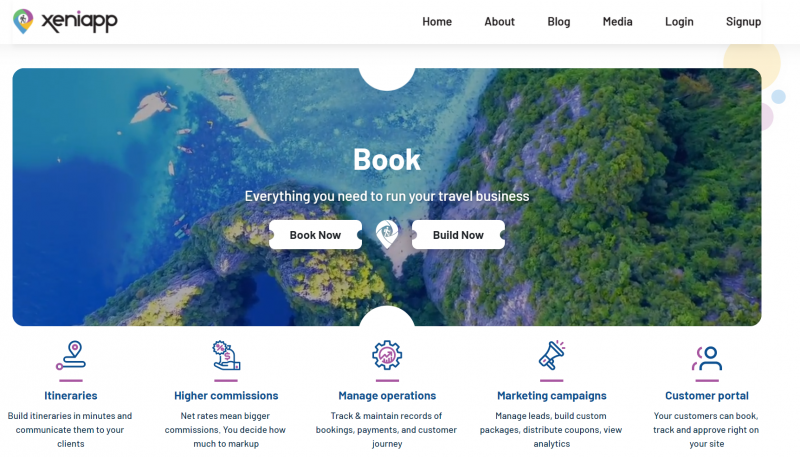Select the Manage operations heading
Viewport: 800px width, 457px height.
tap(387, 395)
